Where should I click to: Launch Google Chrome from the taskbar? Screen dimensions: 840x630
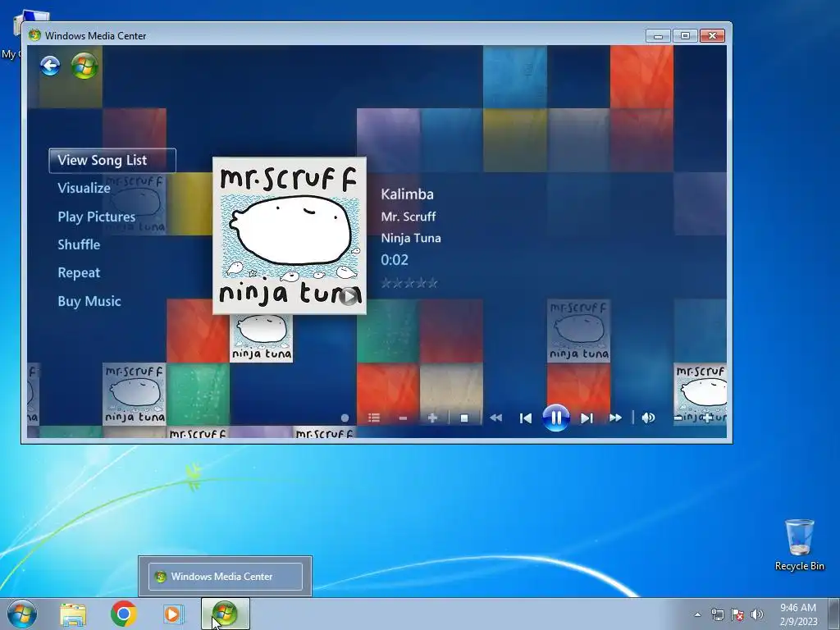[124, 614]
